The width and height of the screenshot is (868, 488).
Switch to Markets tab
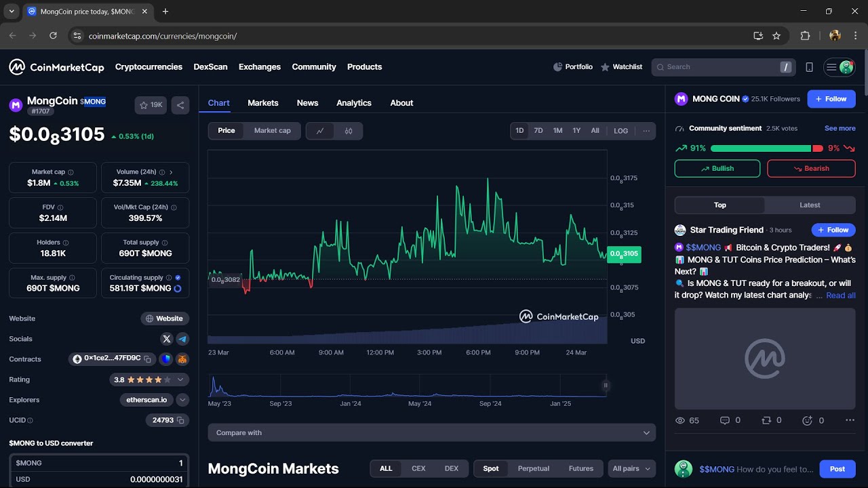tap(263, 103)
